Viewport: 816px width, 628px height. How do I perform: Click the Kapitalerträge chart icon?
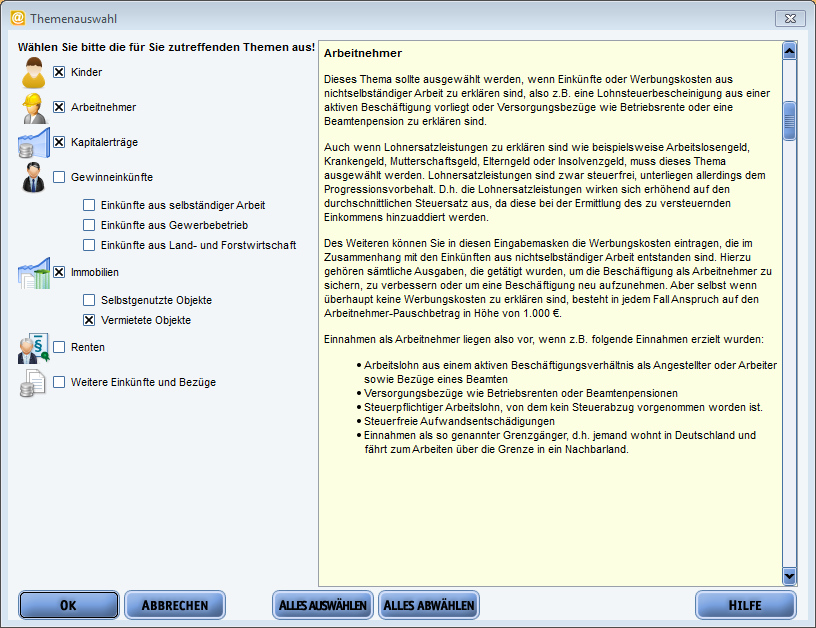[x=33, y=143]
